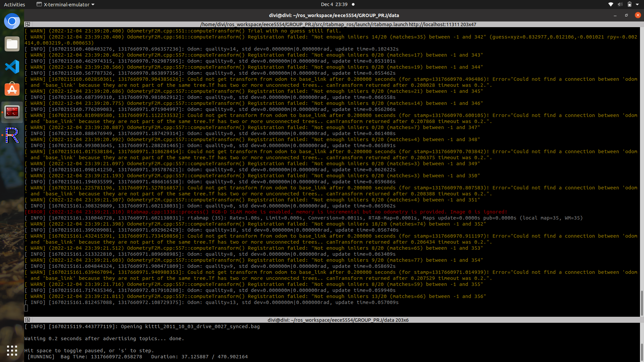Image resolution: width=644 pixels, height=362 pixels.
Task: Open the system menu dropdown arrow
Action: pyautogui.click(x=637, y=4)
